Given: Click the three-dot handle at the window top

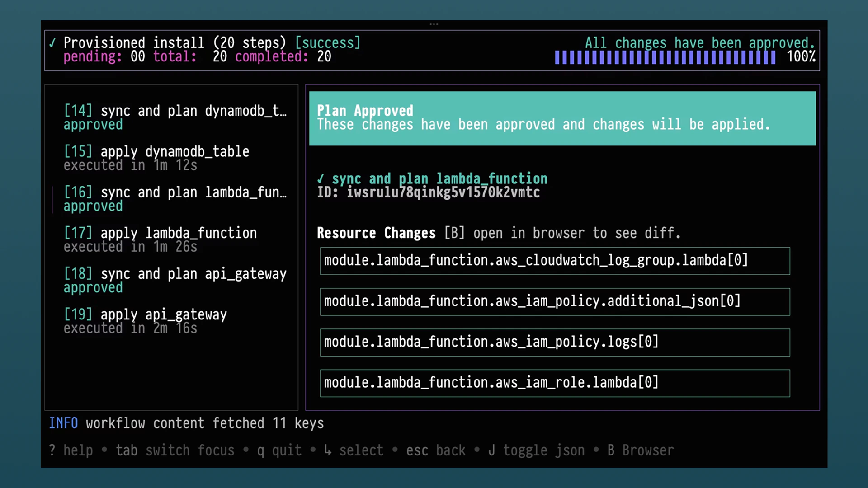Looking at the screenshot, I should click(x=434, y=24).
